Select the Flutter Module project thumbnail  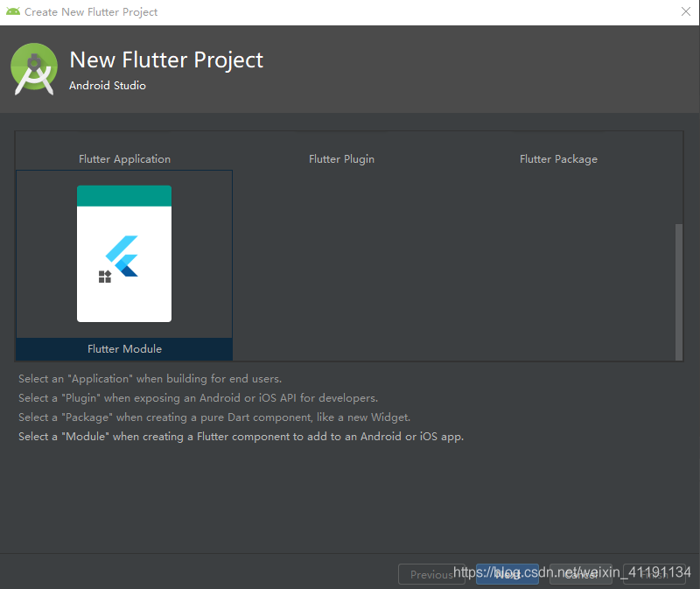[x=124, y=254]
